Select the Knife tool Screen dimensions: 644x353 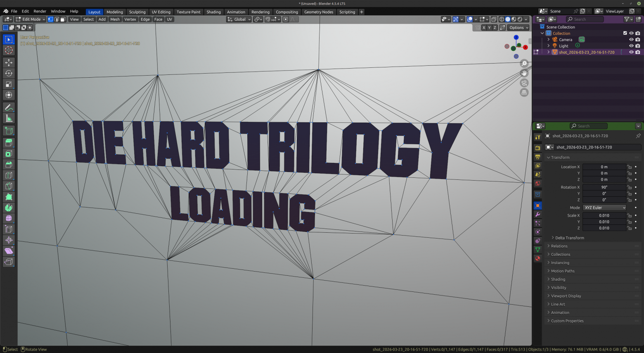(x=9, y=186)
